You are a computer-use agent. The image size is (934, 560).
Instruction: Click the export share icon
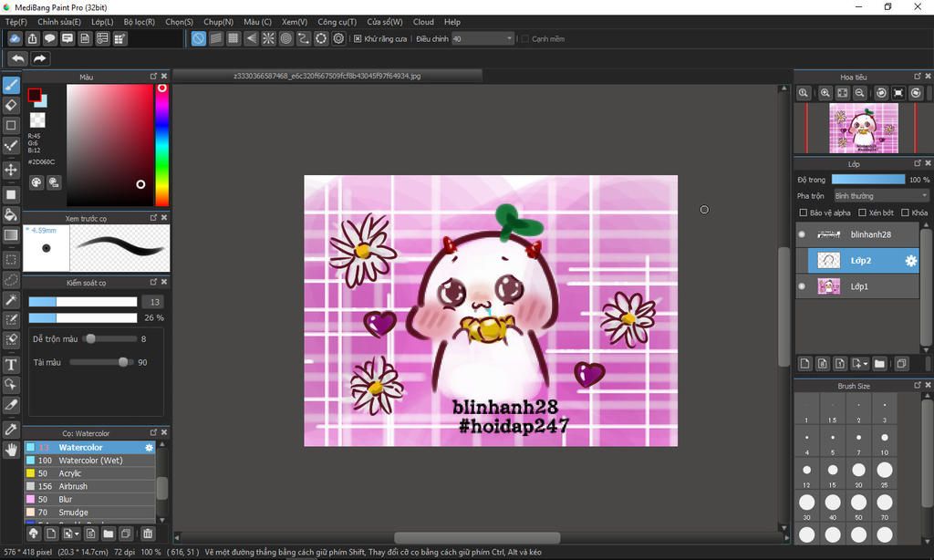pos(32,38)
